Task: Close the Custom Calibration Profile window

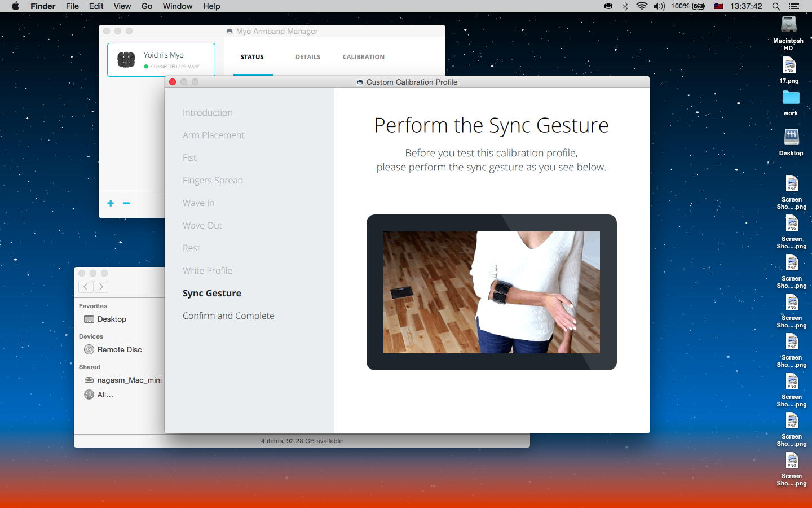Action: [173, 82]
